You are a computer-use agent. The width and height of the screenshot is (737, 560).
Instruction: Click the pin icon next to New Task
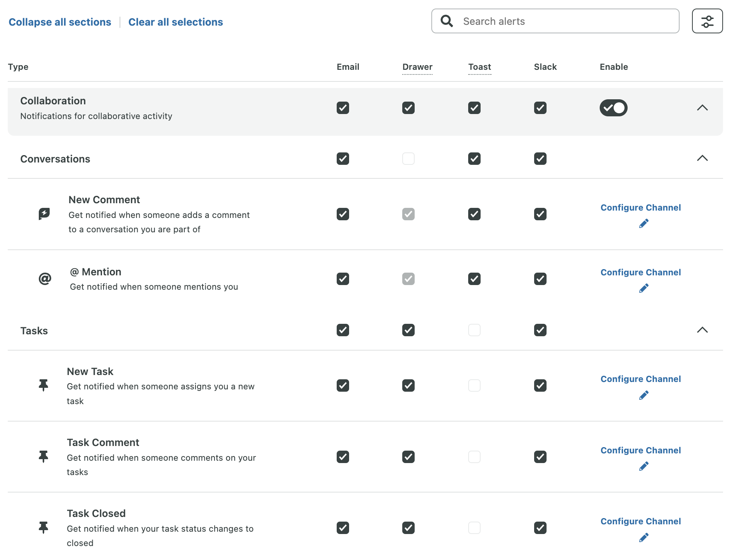(43, 385)
